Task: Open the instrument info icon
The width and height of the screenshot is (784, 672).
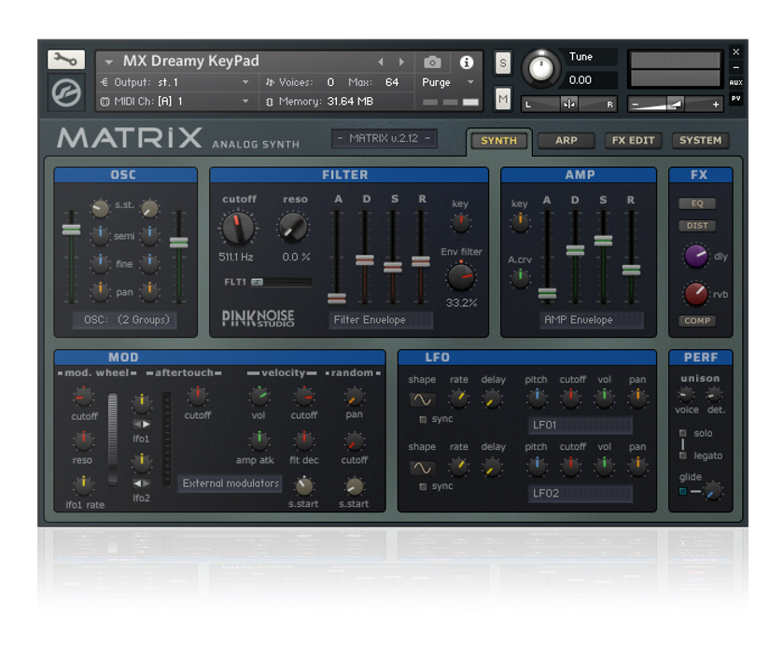Action: click(x=467, y=62)
